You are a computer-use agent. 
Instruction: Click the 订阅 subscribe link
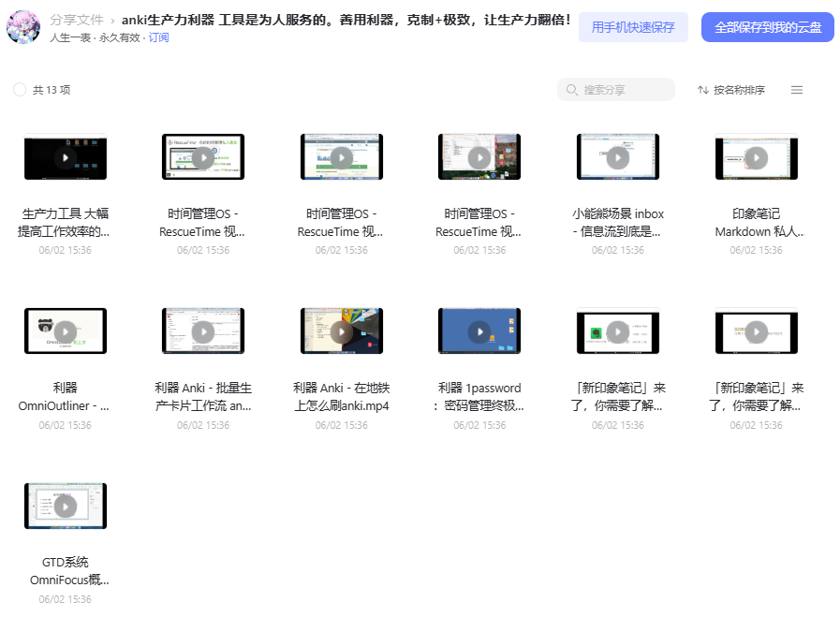tap(158, 37)
